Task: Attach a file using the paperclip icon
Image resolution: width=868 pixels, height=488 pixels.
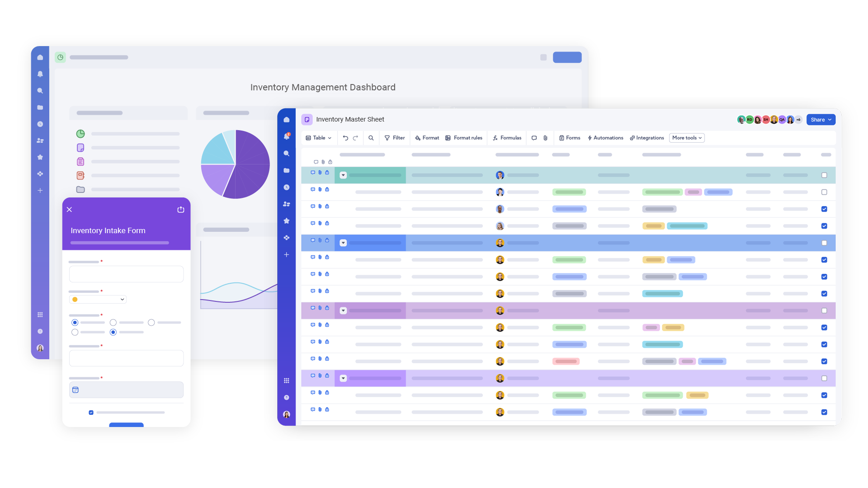Action: pos(545,138)
